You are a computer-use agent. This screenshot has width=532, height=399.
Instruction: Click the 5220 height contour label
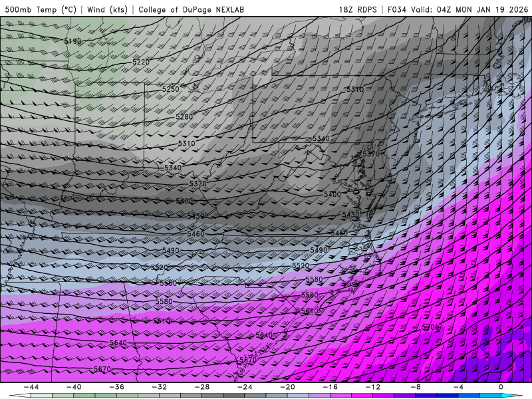pyautogui.click(x=141, y=62)
